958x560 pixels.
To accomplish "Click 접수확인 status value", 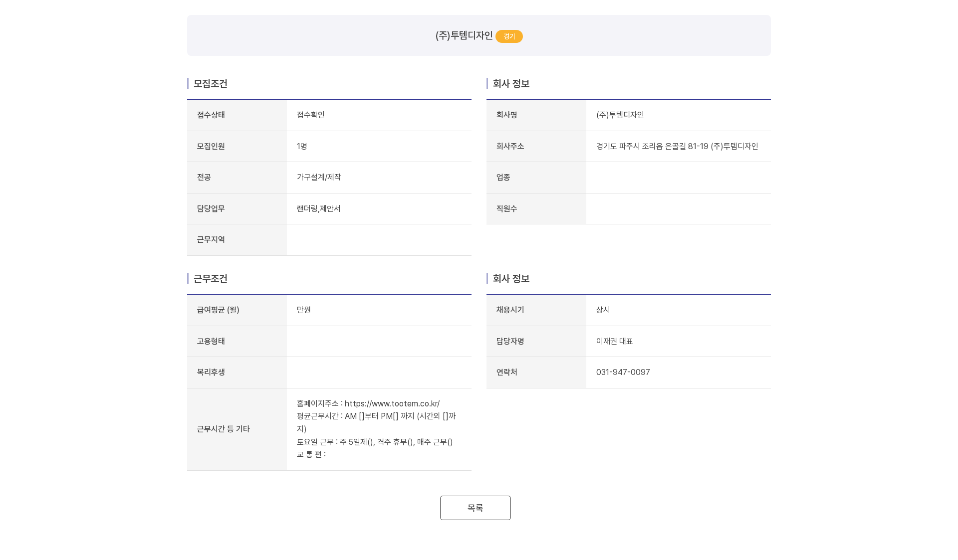I will (x=310, y=115).
